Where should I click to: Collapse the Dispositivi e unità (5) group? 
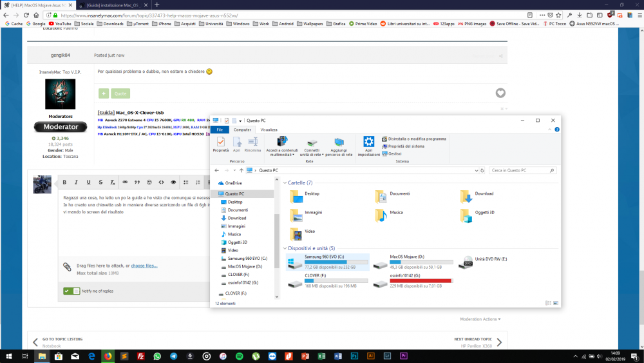click(285, 248)
